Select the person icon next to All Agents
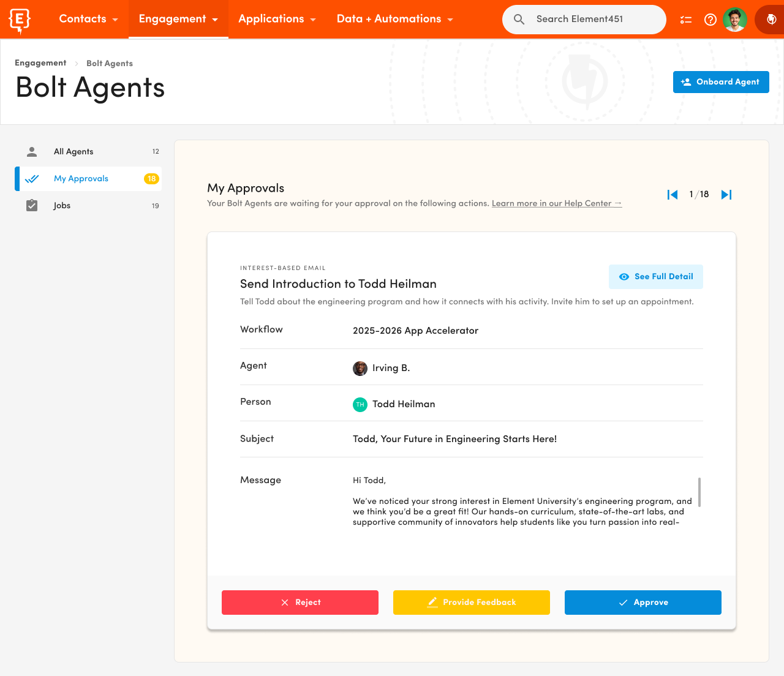Viewport: 784px width, 676px height. click(x=31, y=151)
